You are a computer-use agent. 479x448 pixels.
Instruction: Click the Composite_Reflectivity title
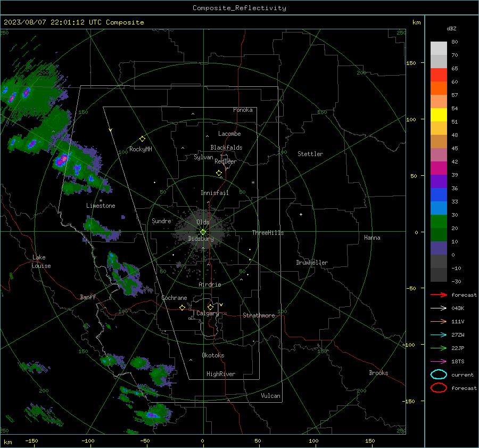click(x=240, y=8)
